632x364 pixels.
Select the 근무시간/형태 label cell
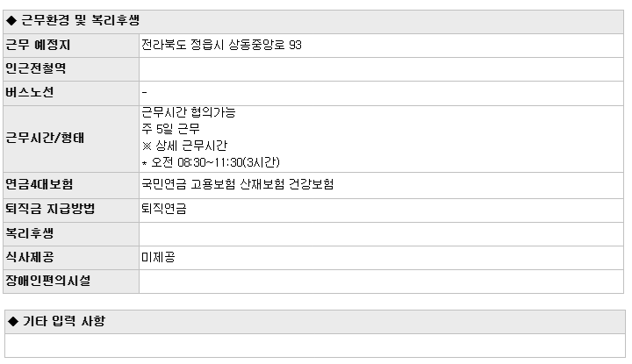coord(71,139)
